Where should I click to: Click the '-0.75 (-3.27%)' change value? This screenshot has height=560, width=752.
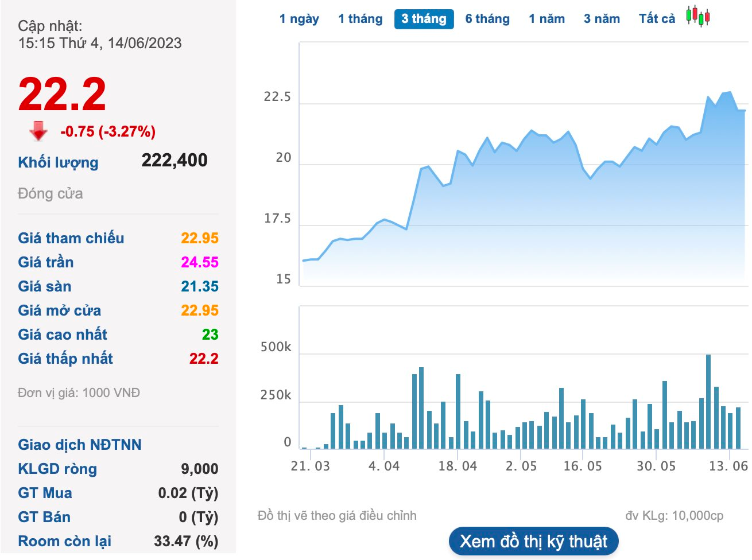[x=108, y=131]
